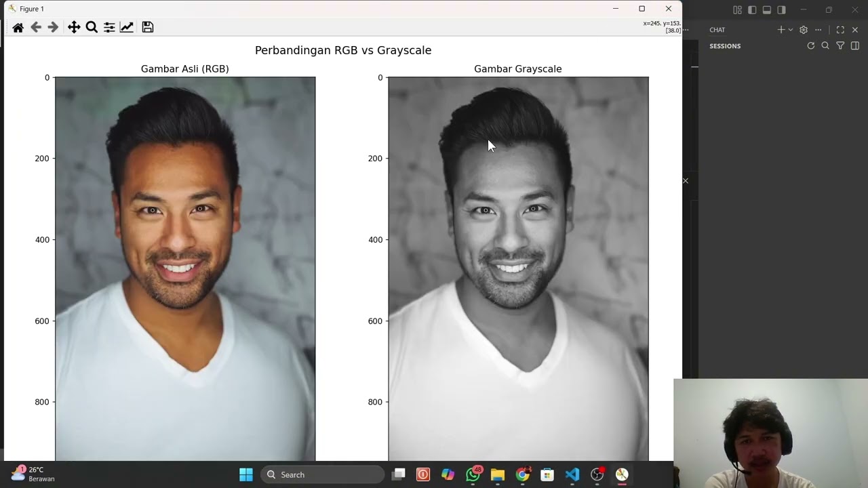Open chat panel more actions ellipsis
Screen dimensions: 868x488
point(818,30)
